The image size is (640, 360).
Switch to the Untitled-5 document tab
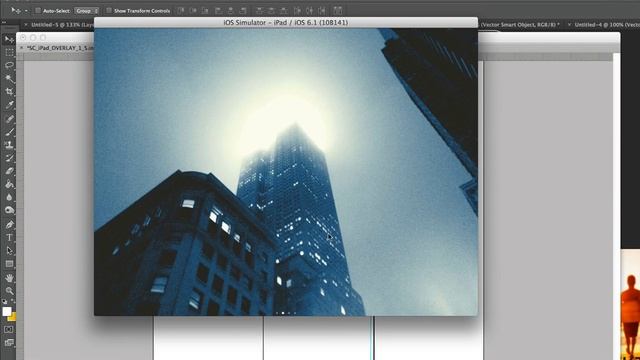point(62,25)
